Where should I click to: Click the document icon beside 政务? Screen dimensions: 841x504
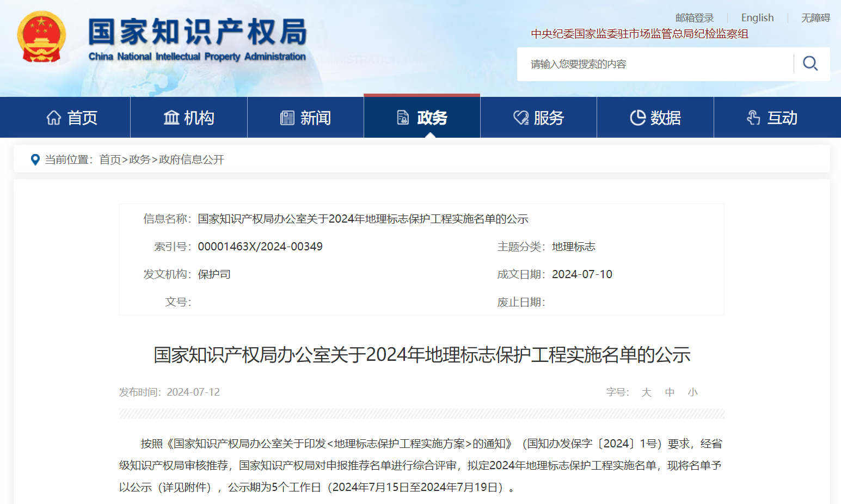403,118
